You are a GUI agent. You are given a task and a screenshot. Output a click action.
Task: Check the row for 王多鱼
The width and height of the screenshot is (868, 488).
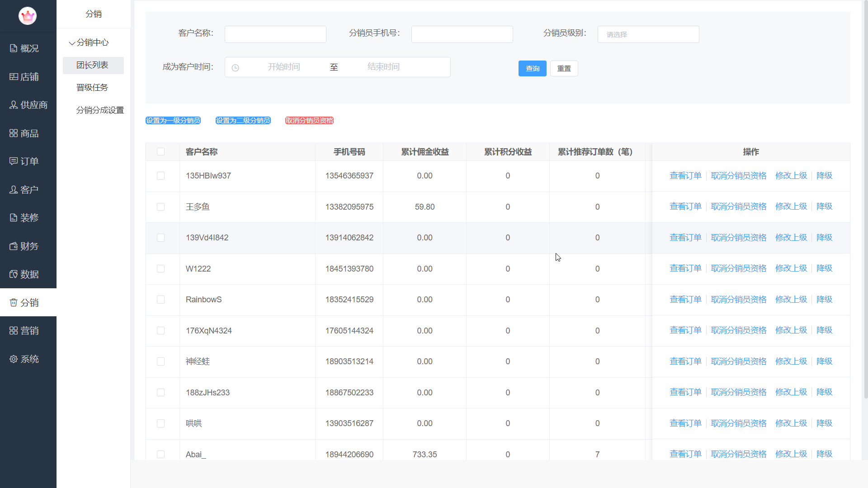click(160, 207)
